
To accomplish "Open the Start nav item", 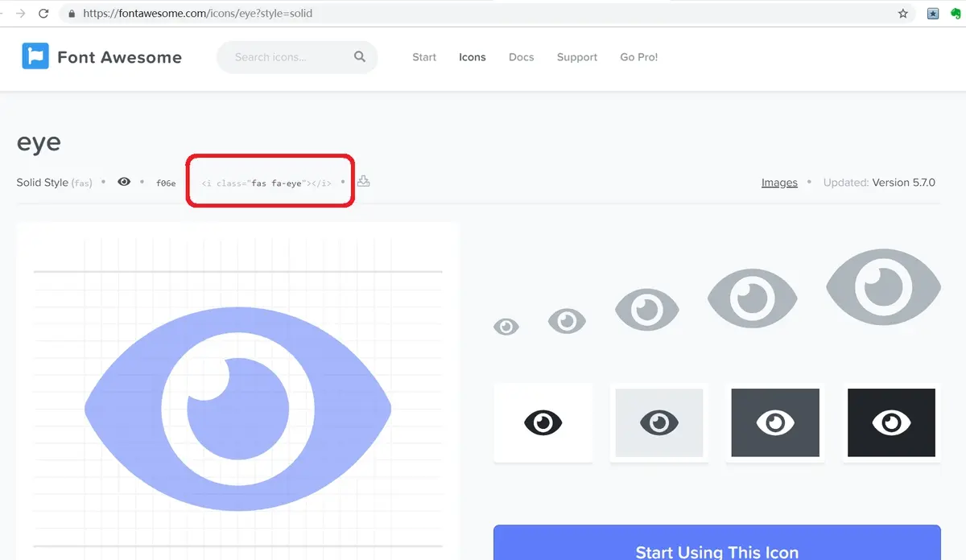I will click(424, 57).
